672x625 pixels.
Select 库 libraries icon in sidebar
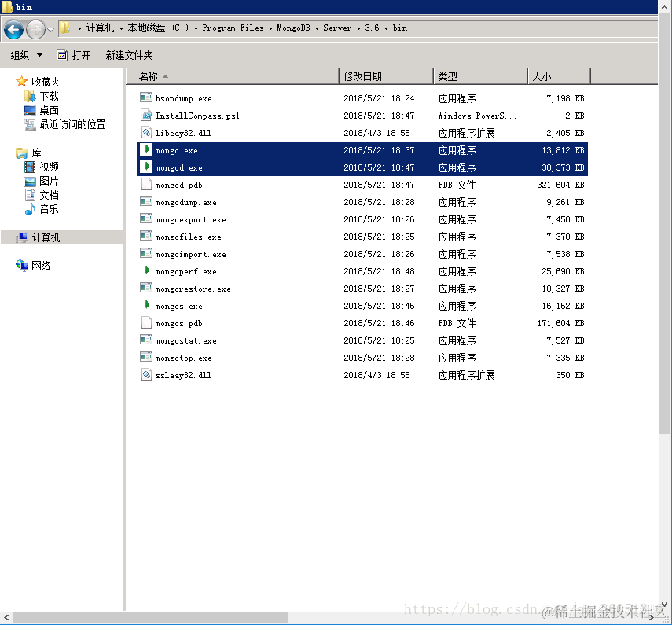point(22,153)
